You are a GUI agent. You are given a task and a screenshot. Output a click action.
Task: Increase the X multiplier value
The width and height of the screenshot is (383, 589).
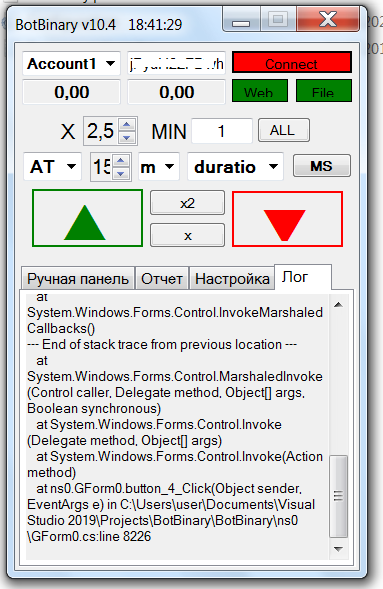[x=127, y=124]
